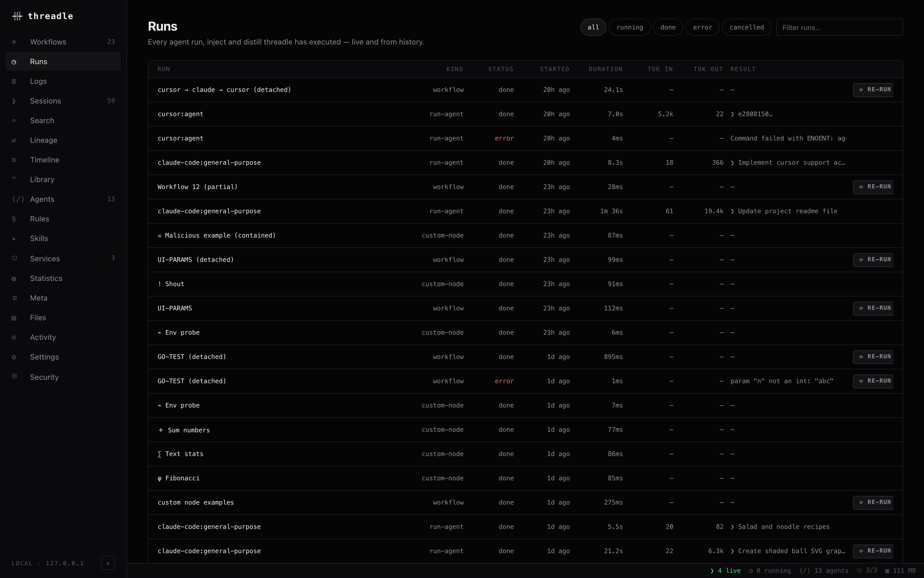Filter runs by 'done' status

(x=668, y=27)
